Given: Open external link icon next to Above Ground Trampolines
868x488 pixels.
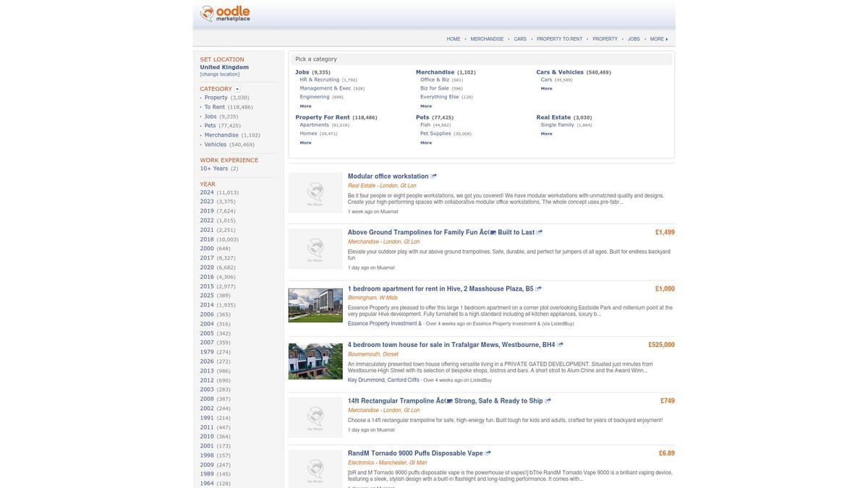Looking at the screenshot, I should tap(540, 232).
